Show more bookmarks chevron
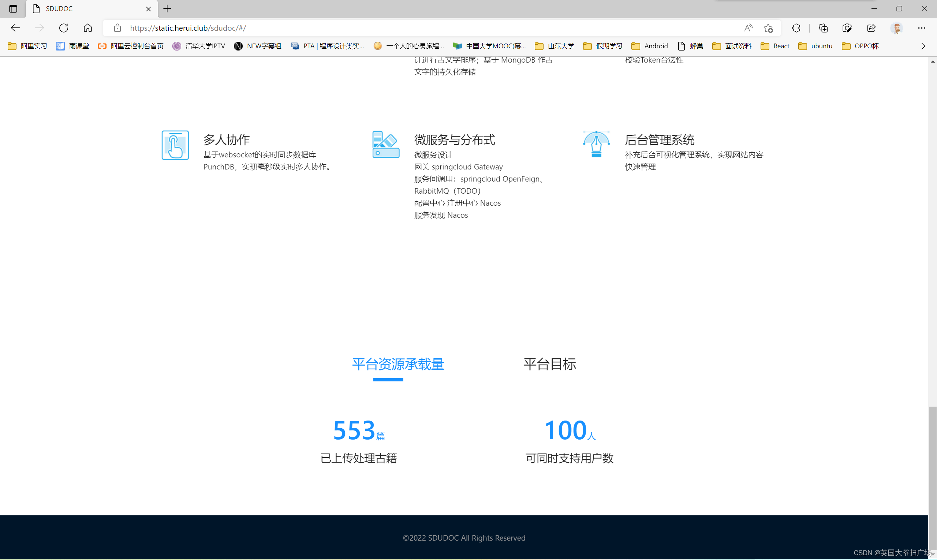The image size is (937, 560). pos(923,46)
